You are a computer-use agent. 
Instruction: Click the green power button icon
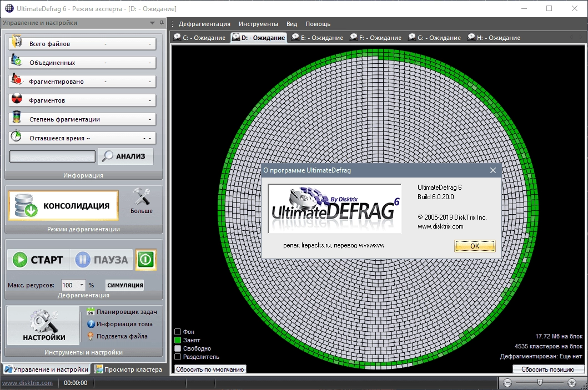click(146, 259)
